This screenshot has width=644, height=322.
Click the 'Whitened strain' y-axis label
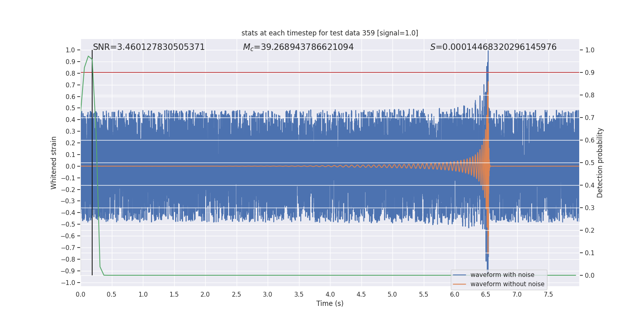point(54,163)
